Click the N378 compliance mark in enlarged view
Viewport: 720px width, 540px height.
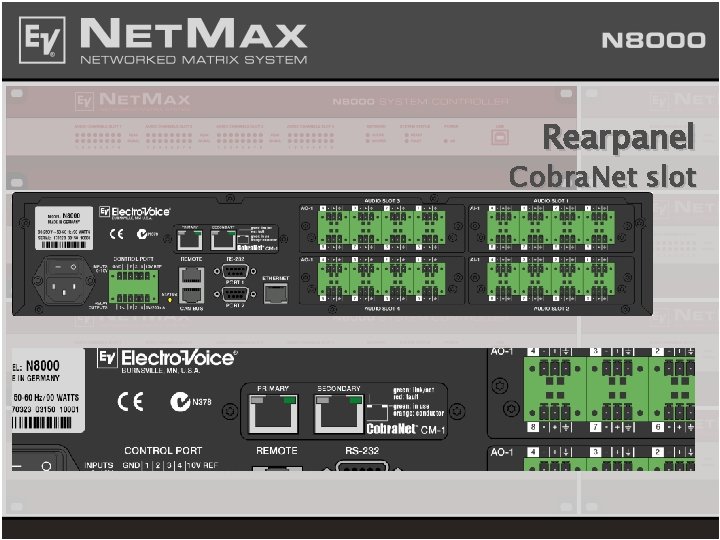click(x=191, y=402)
